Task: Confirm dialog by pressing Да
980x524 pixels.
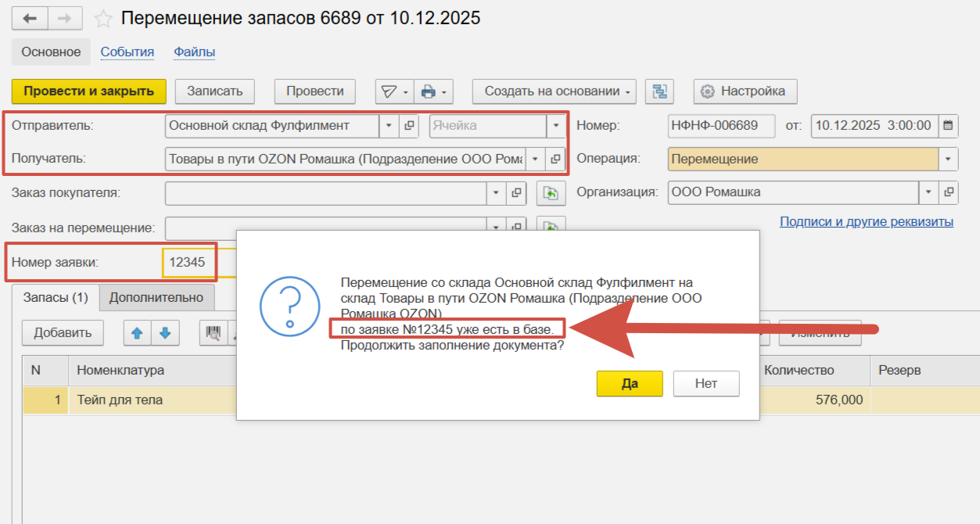Action: tap(630, 383)
